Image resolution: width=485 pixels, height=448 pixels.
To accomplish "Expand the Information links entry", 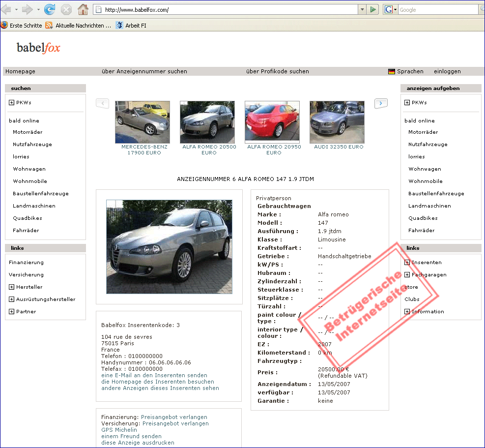I will (x=407, y=312).
